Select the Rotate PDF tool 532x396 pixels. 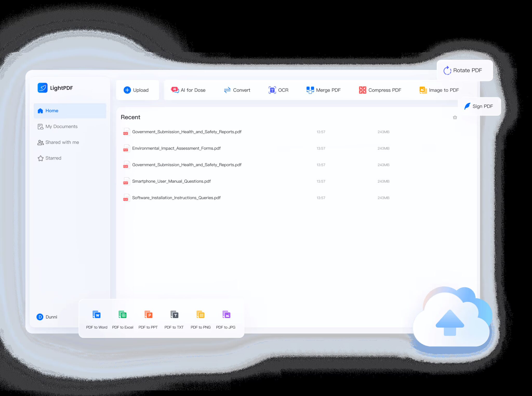(465, 70)
